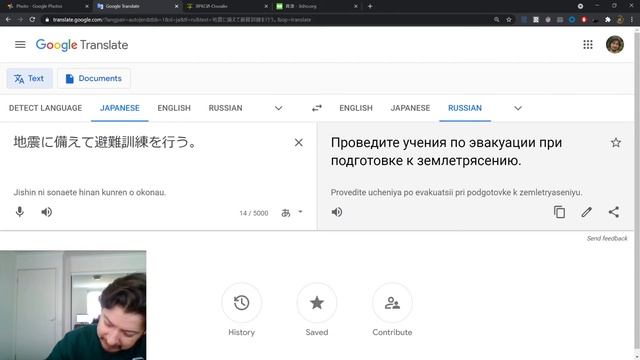This screenshot has height=360, width=640.
Task: Click the Russian transliteration line
Action: click(456, 192)
